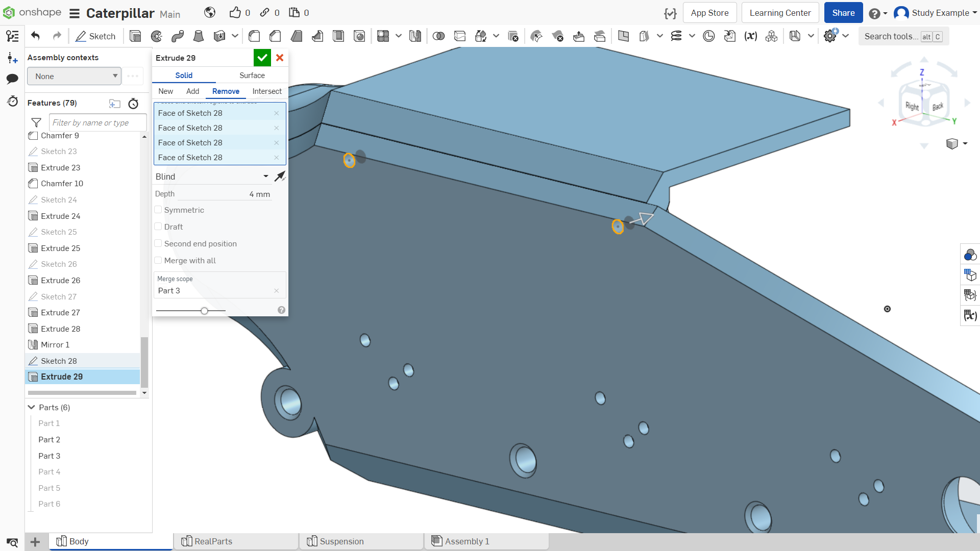
Task: Check the Merge with all option
Action: (158, 260)
